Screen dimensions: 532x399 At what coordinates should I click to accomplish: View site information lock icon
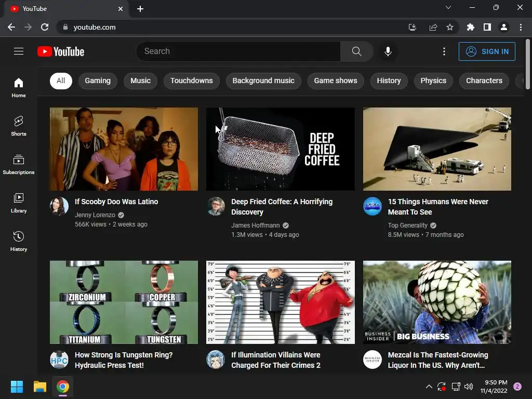click(65, 27)
